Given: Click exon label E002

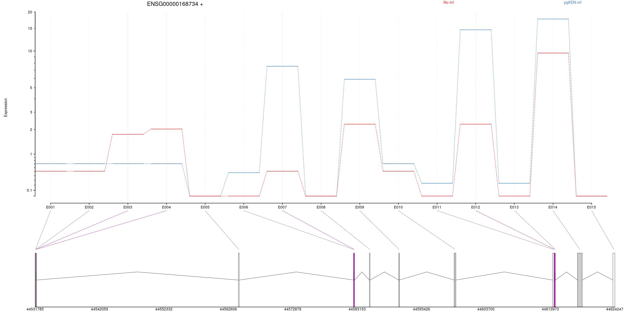Looking at the screenshot, I should pyautogui.click(x=89, y=207).
